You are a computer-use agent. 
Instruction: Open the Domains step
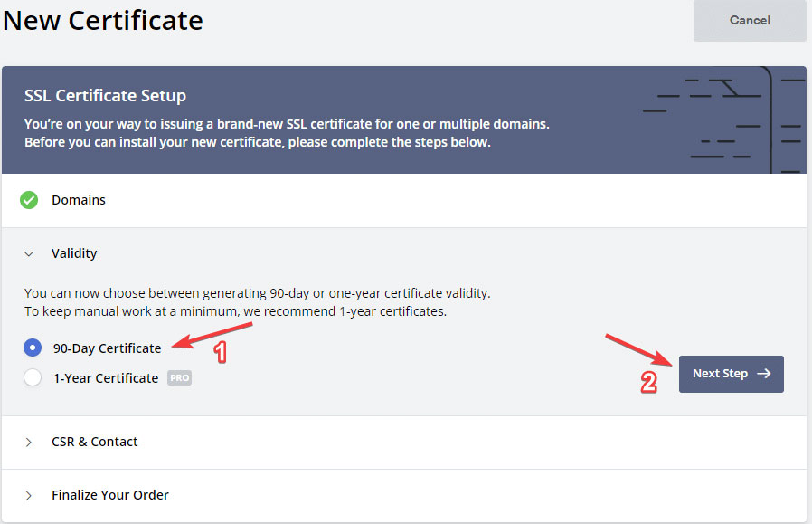[79, 199]
